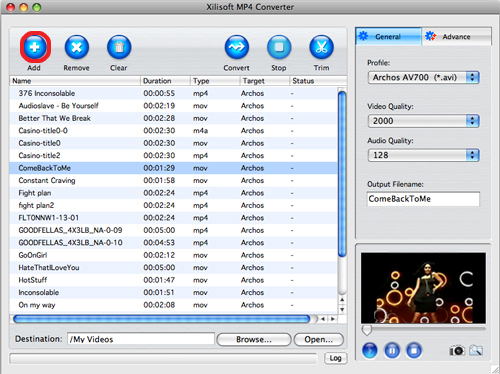
Task: Select the row 'HateThatILoveYou'
Action: pyautogui.click(x=173, y=268)
